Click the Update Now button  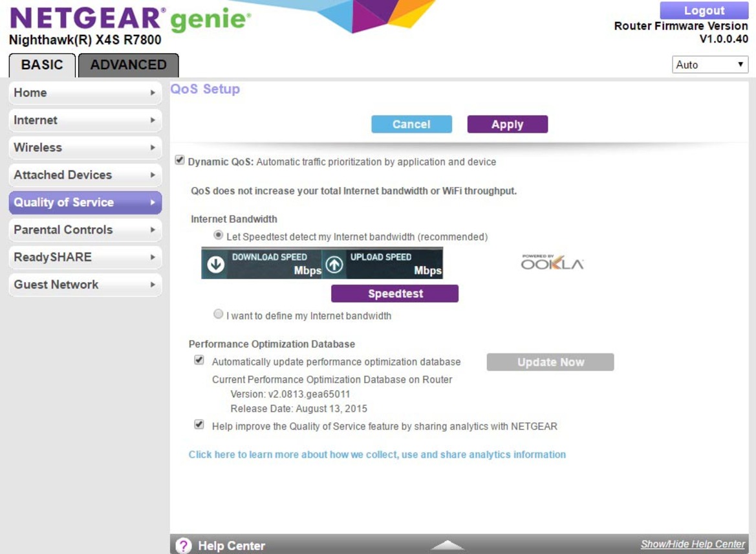click(x=550, y=362)
